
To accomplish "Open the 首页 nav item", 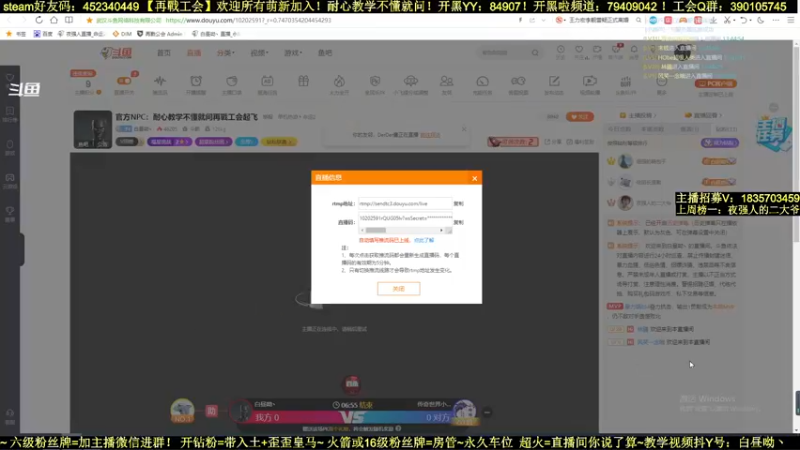I will pos(164,53).
